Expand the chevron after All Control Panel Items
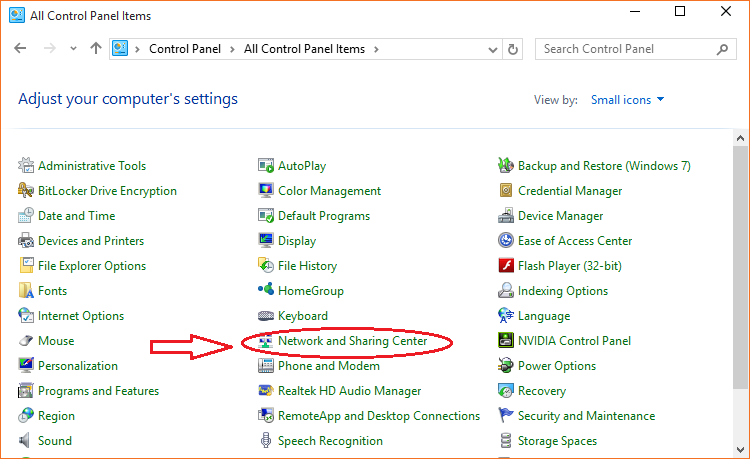The width and height of the screenshot is (750, 459). point(376,49)
